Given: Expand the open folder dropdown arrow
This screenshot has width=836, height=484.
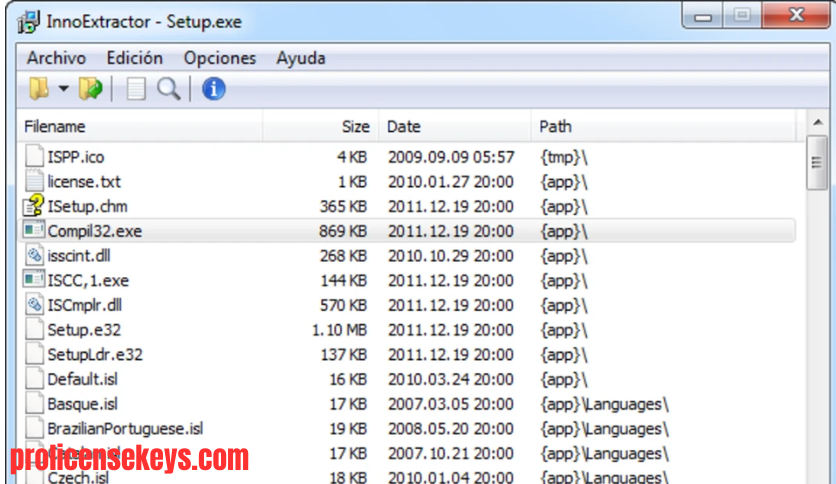Looking at the screenshot, I should [63, 88].
